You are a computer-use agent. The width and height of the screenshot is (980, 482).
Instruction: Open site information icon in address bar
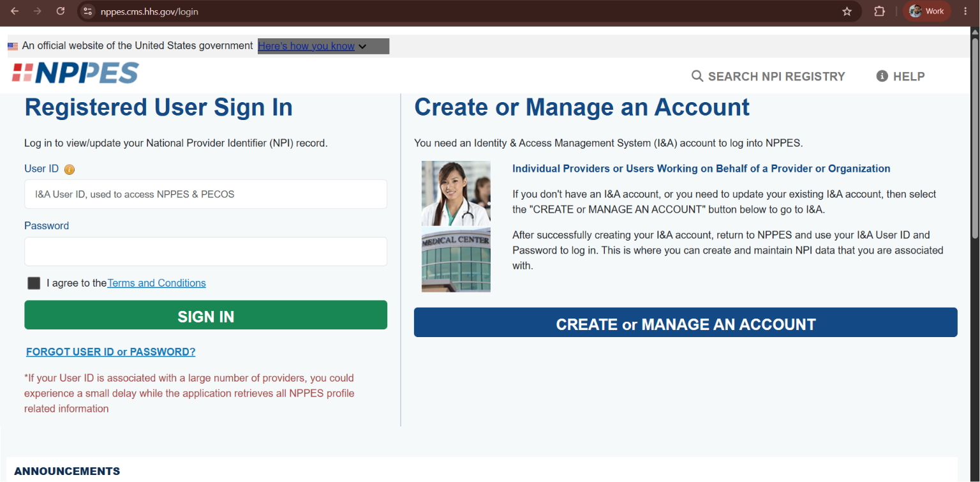(x=88, y=11)
